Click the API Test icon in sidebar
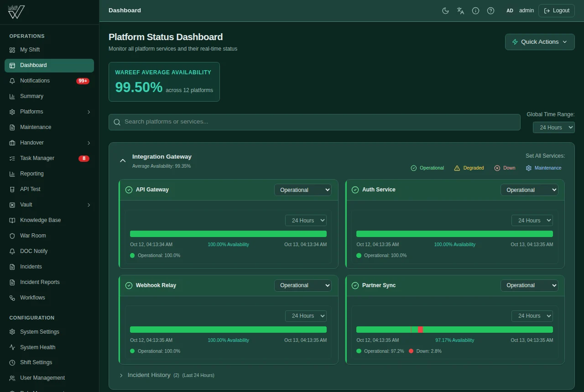The height and width of the screenshot is (392, 584). [x=12, y=189]
